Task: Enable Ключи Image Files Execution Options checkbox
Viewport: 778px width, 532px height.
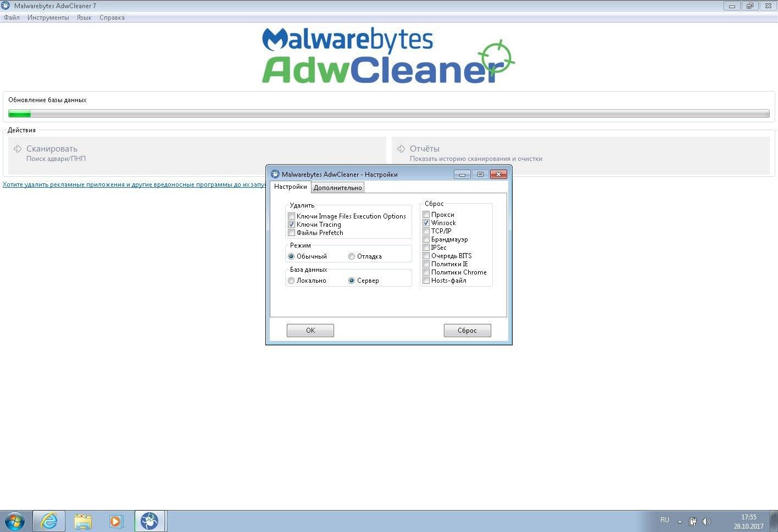Action: [292, 216]
